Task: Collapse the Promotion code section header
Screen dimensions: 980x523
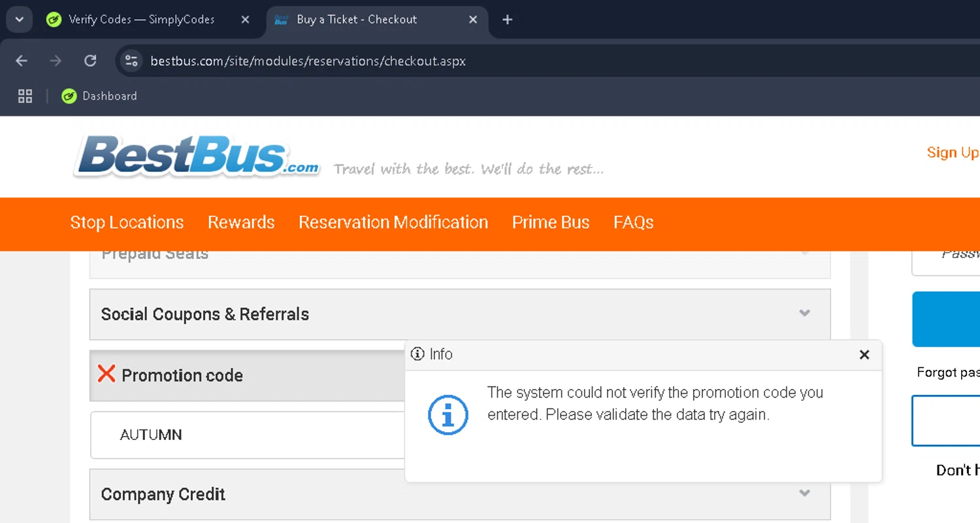Action: [x=248, y=375]
